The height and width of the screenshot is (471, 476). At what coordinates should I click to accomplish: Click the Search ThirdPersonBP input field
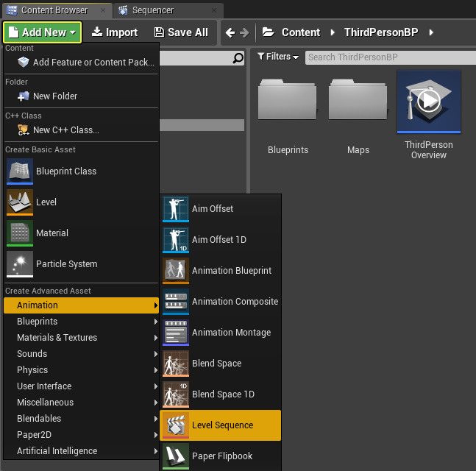pyautogui.click(x=387, y=57)
